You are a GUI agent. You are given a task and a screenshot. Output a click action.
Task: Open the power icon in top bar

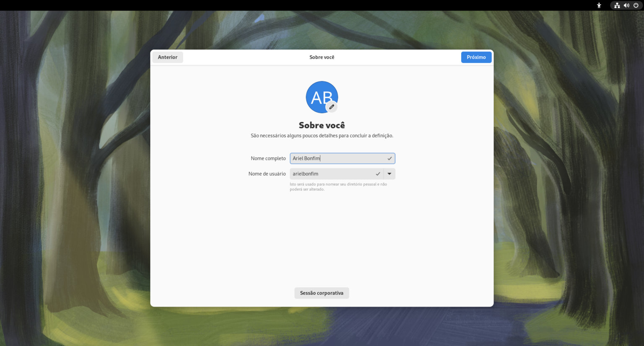tap(636, 5)
